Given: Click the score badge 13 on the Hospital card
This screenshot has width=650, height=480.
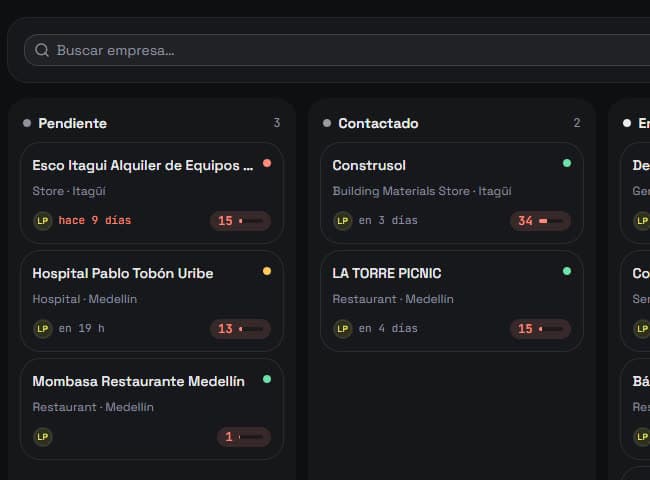Looking at the screenshot, I should (240, 329).
